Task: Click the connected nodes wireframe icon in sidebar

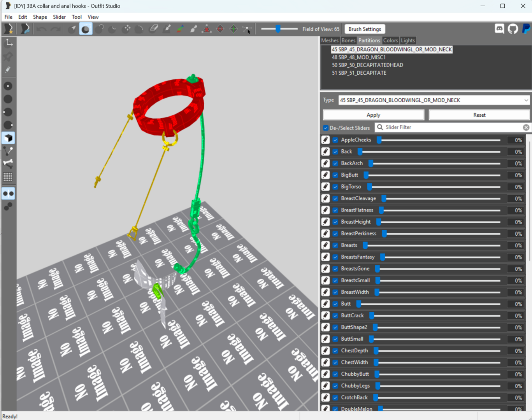Action: (8, 151)
